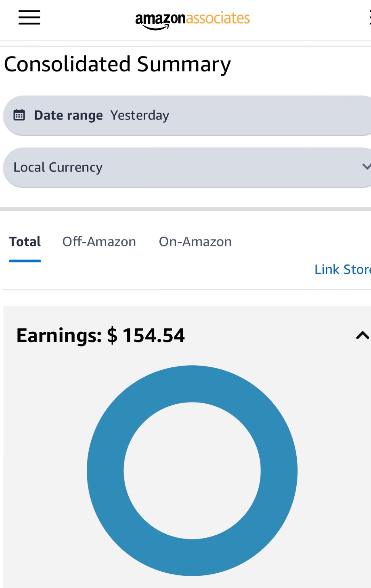Open the Link Store link
The image size is (371, 588).
[x=342, y=269]
